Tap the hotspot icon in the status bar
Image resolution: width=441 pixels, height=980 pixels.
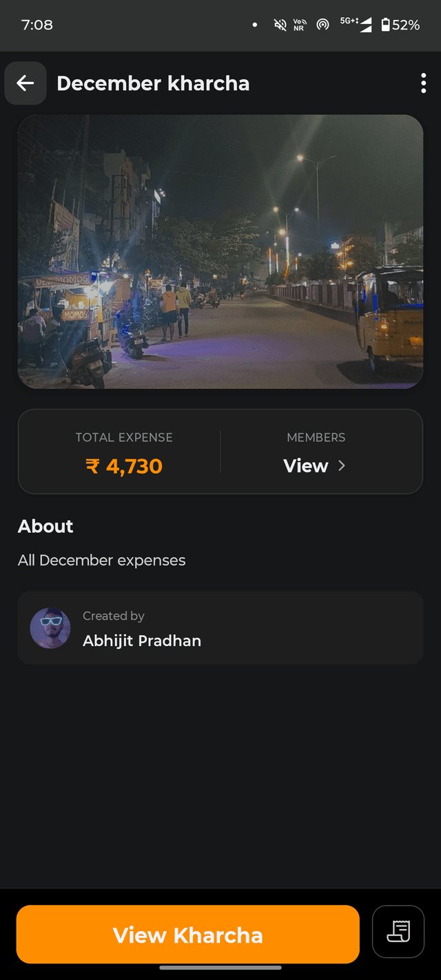pos(322,24)
